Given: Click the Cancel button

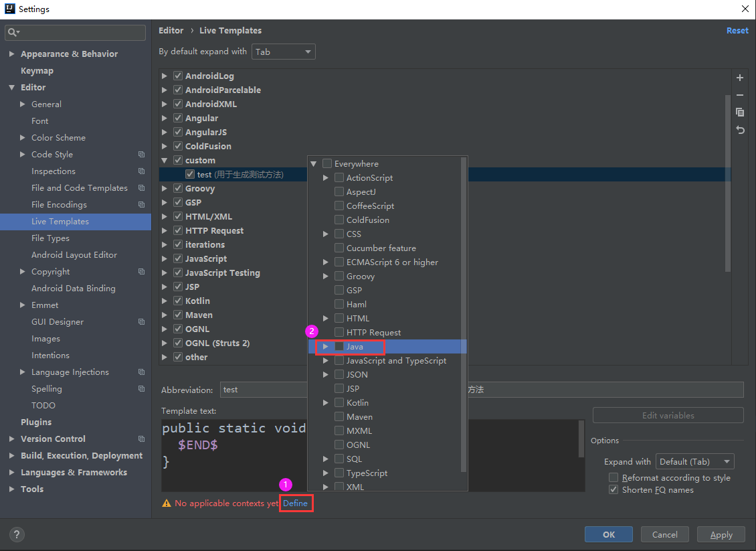Looking at the screenshot, I should click(664, 534).
